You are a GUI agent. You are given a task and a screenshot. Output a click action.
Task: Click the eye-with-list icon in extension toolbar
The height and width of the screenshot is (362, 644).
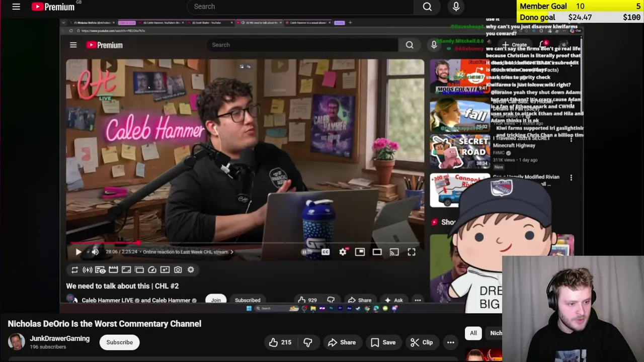[x=100, y=270]
